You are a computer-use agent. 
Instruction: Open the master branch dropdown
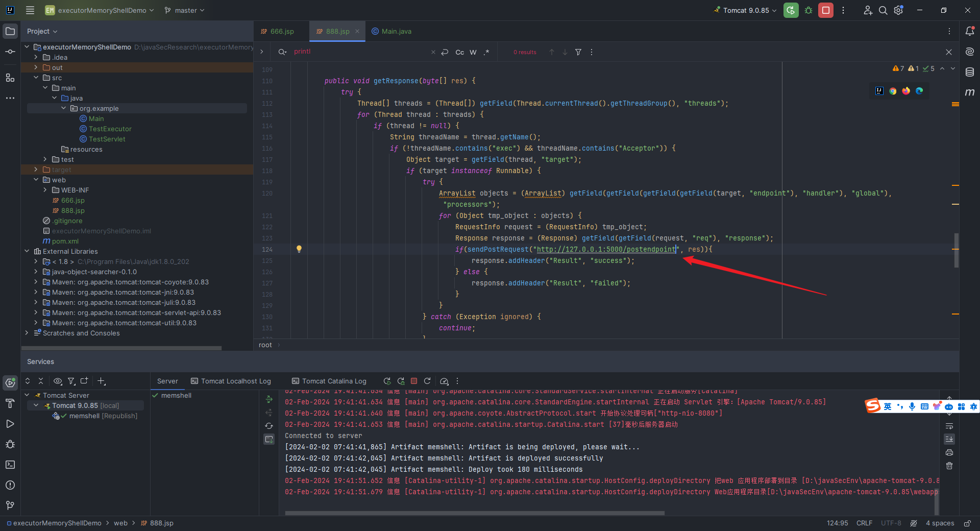tap(184, 10)
